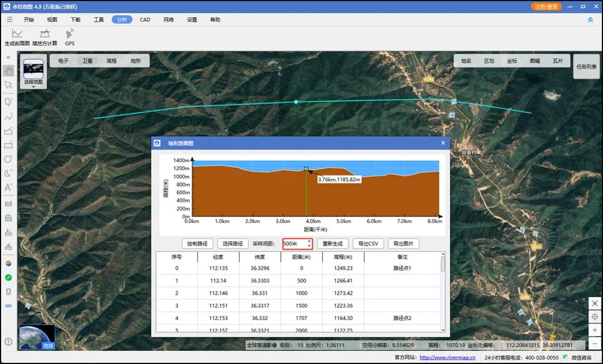The height and width of the screenshot is (364, 603).
Task: Increase sampling interval with up arrow
Action: point(309,241)
